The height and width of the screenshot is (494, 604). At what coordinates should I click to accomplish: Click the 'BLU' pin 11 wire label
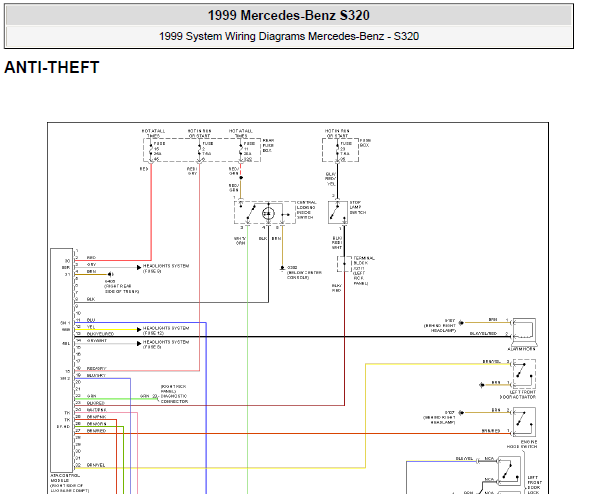click(x=91, y=320)
